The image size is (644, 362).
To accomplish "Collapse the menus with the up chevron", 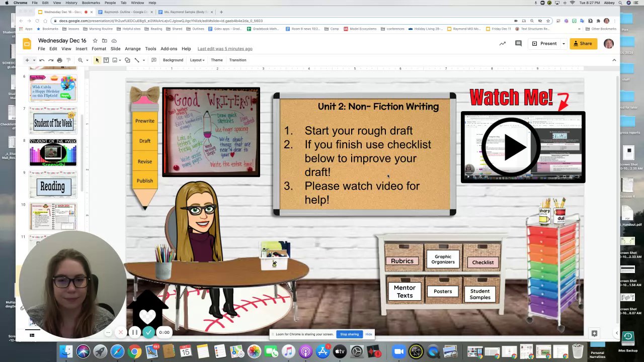I will tap(614, 60).
